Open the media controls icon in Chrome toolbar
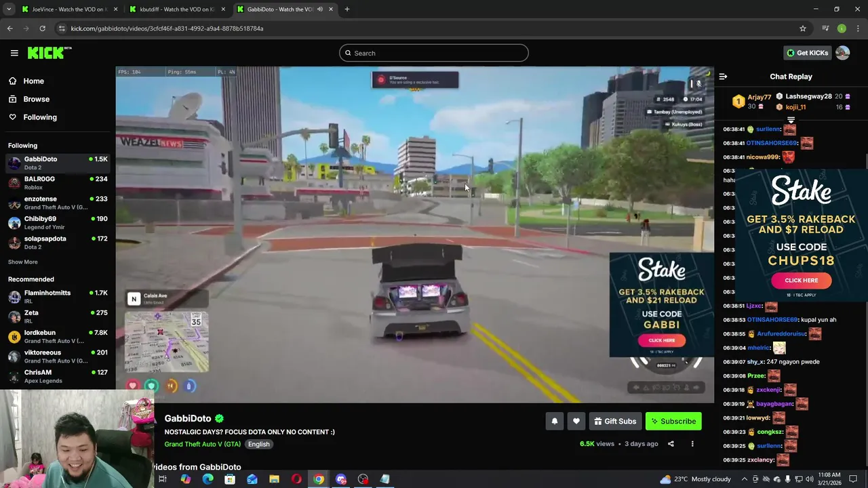Viewport: 868px width, 488px height. pos(825,28)
